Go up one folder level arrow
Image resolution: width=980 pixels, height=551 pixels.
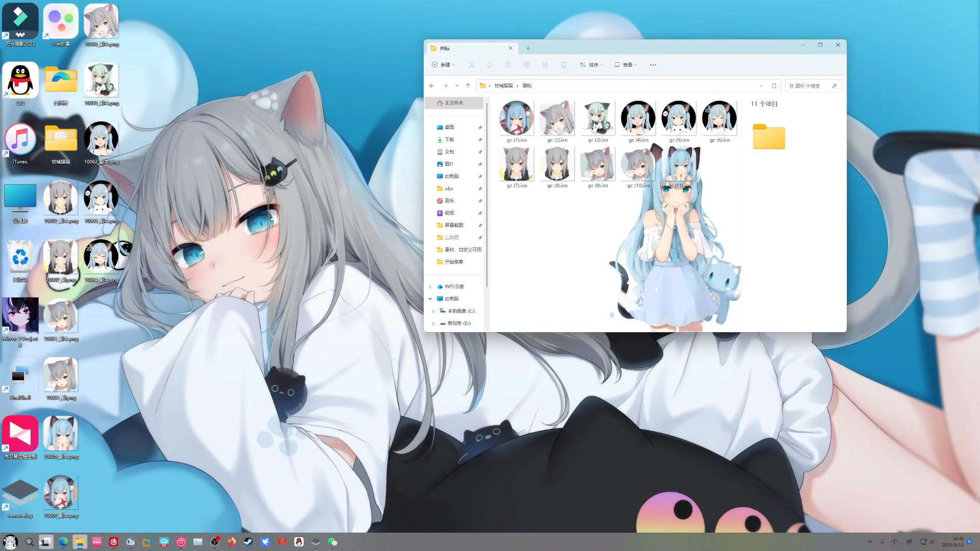point(468,86)
